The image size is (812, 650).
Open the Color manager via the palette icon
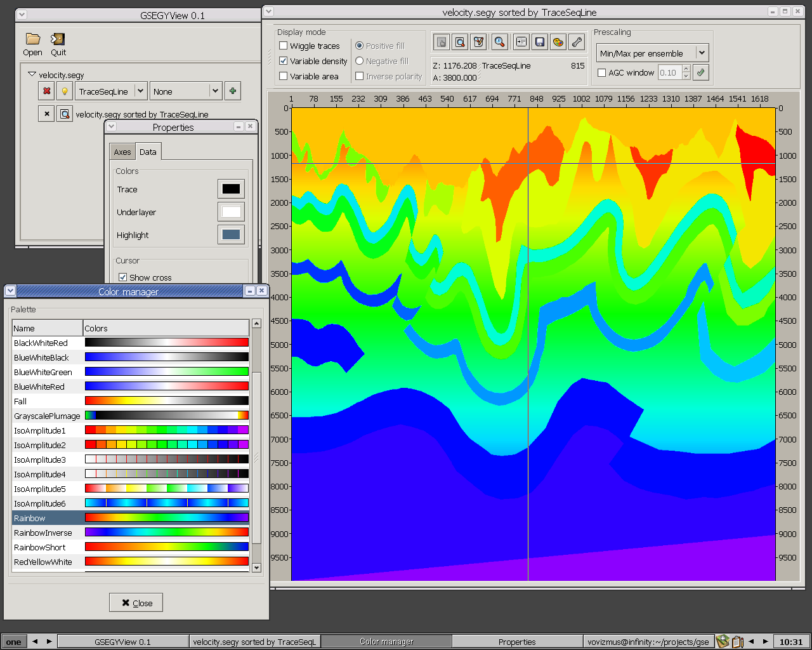[x=558, y=42]
